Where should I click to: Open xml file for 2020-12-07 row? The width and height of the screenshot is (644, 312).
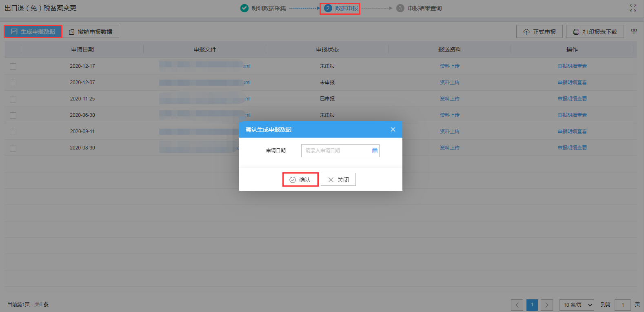click(x=205, y=82)
